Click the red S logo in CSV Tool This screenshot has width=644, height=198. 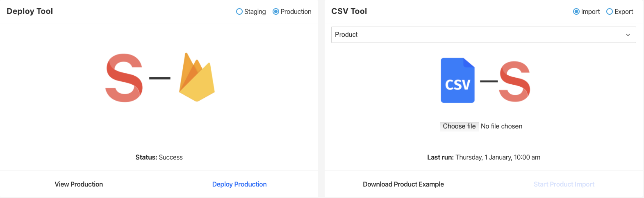pyautogui.click(x=514, y=81)
